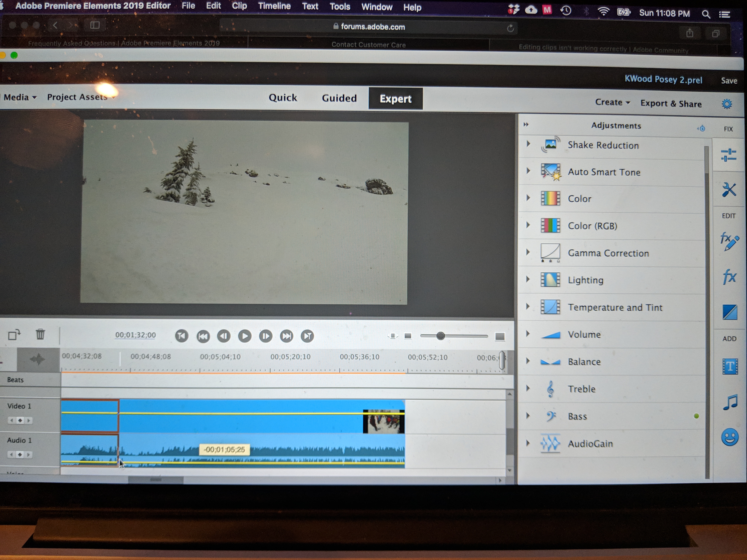Play the video

(245, 336)
